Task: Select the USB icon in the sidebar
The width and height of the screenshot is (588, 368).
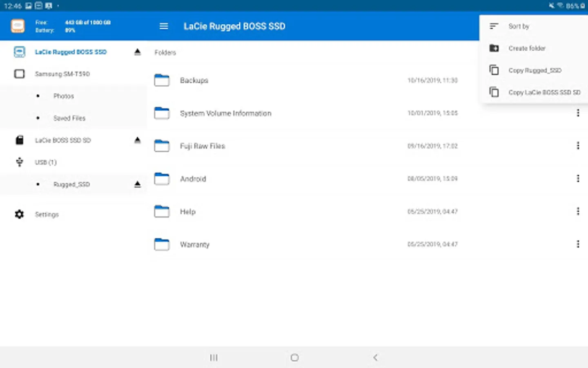Action: 19,162
